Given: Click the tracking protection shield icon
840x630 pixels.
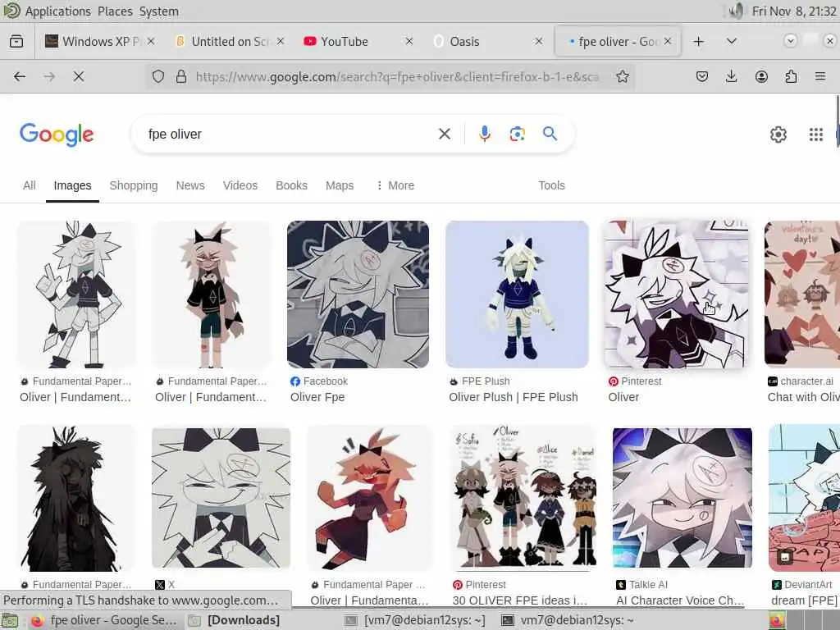Looking at the screenshot, I should (158, 76).
